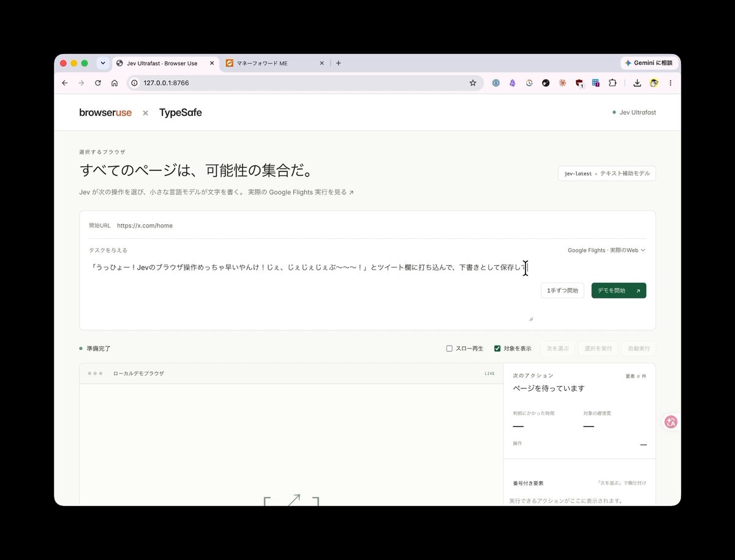Viewport: 735px width, 560px height.
Task: Open the Chrome profile avatar
Action: pyautogui.click(x=654, y=83)
